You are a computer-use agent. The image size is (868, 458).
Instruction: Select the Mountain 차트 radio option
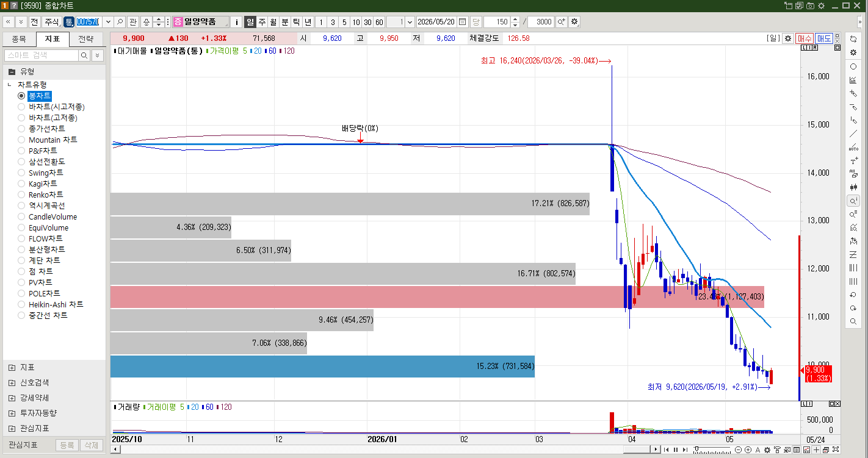point(48,140)
